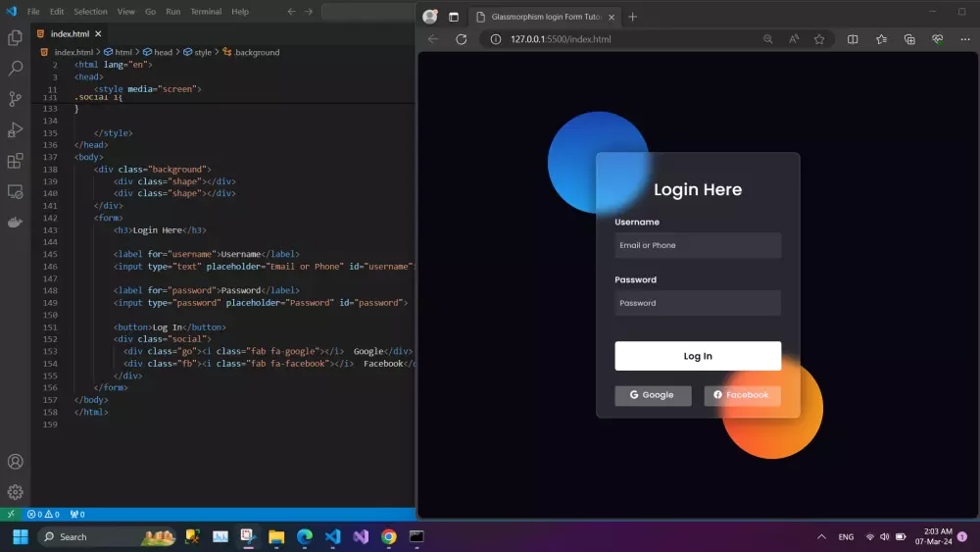The width and height of the screenshot is (980, 552).
Task: Click the style breadcrumb segment
Action: [198, 53]
